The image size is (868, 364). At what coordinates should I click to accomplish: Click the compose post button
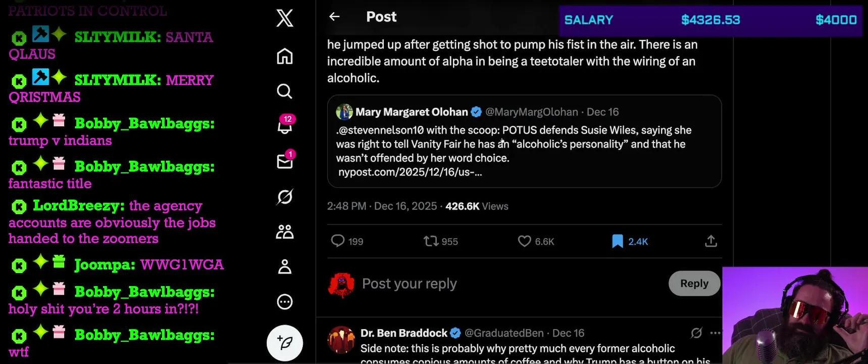[x=285, y=343]
